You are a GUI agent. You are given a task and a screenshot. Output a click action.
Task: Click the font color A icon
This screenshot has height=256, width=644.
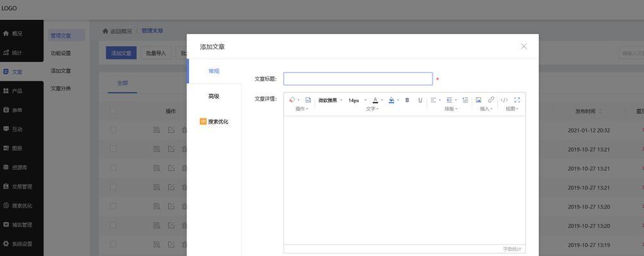[x=375, y=100]
